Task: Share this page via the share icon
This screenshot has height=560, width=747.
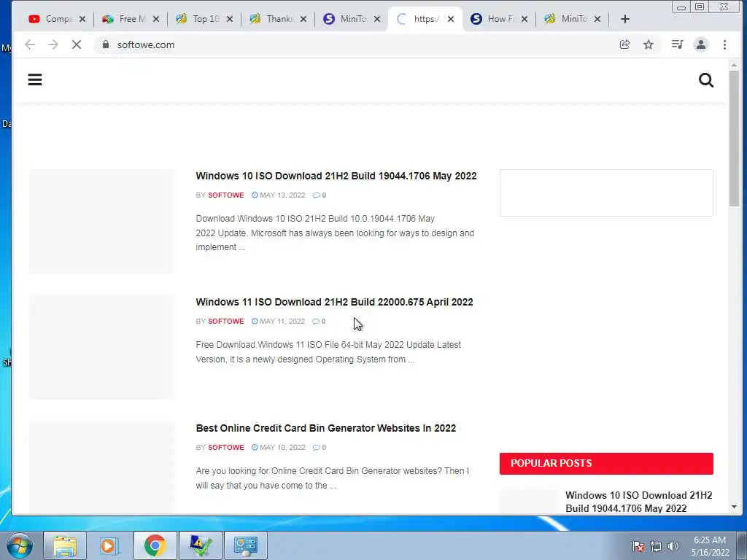Action: tap(624, 44)
